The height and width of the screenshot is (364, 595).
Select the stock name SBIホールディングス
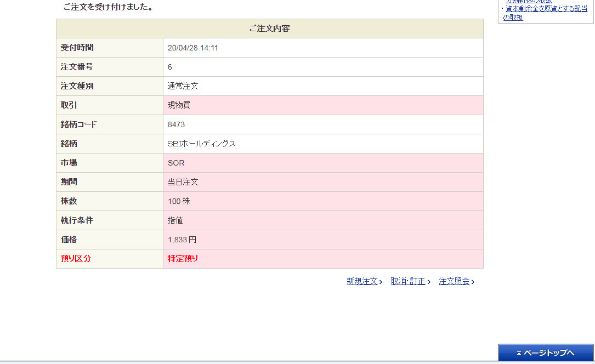[201, 144]
